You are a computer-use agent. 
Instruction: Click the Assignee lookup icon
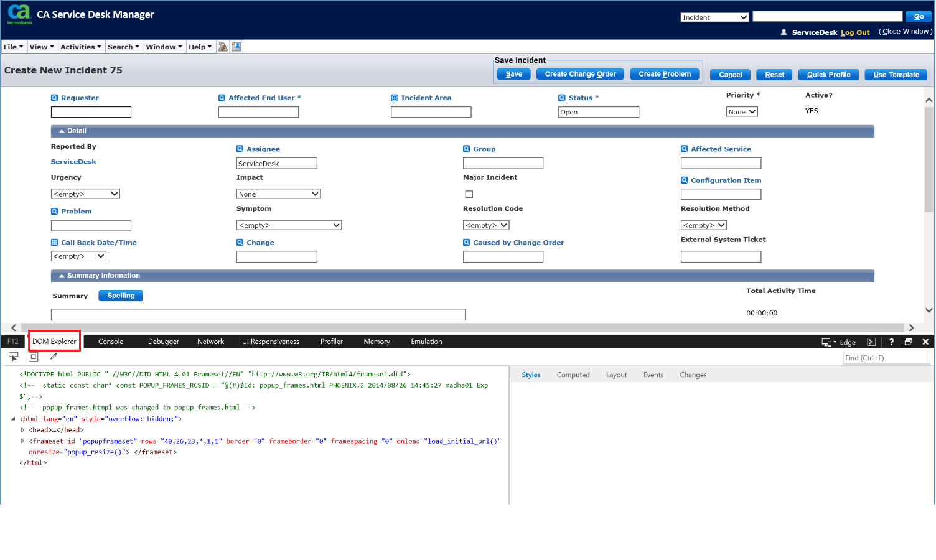click(x=240, y=149)
